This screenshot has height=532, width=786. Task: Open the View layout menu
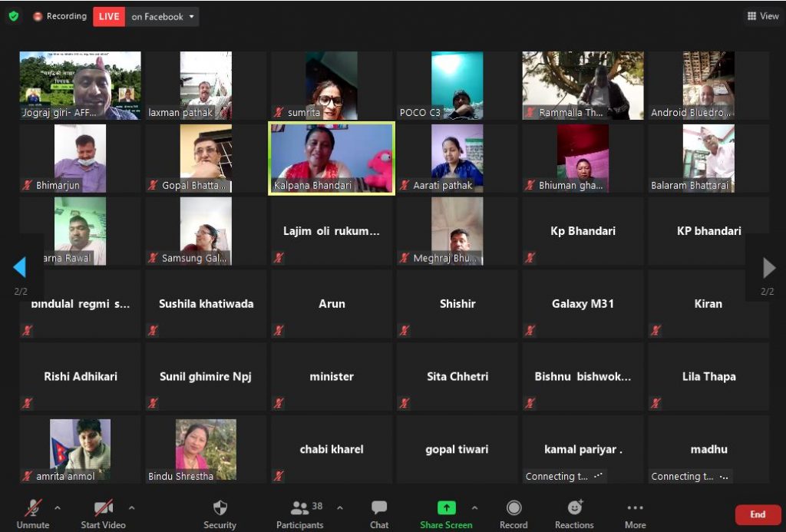tap(762, 16)
